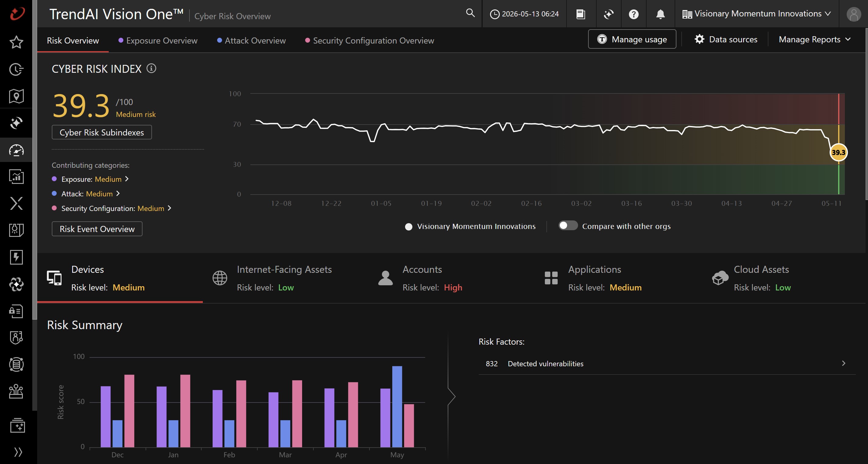Click the 2026-05-13 06:24 time display
This screenshot has height=464, width=868.
524,14
